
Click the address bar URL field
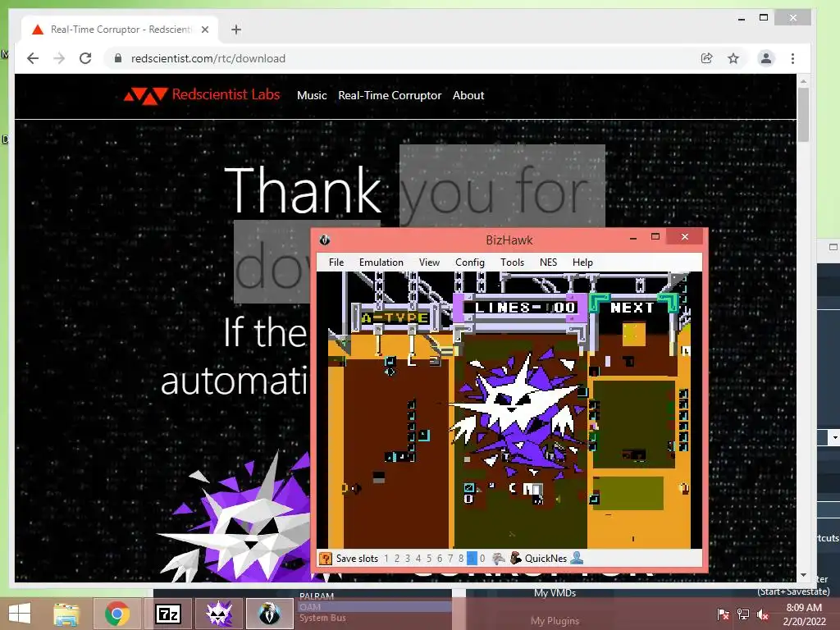coord(399,58)
